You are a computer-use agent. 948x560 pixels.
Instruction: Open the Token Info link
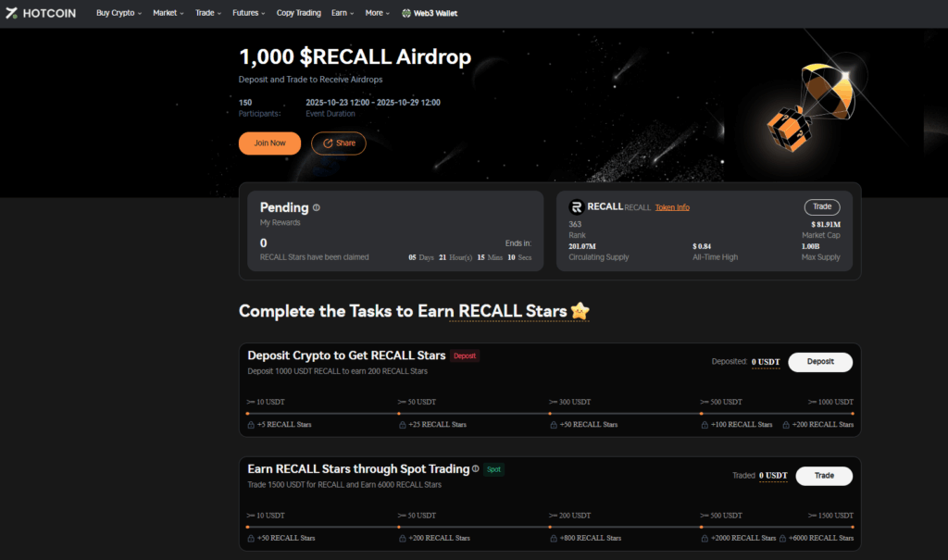[x=672, y=207]
